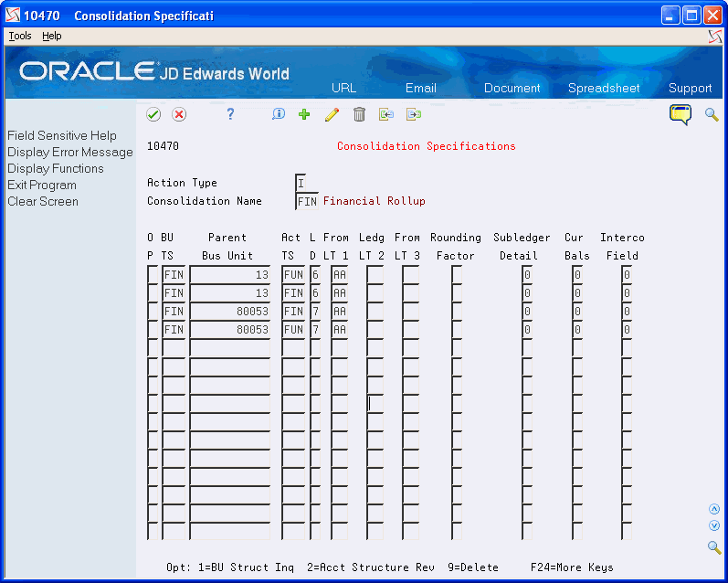
Task: Click BU TS field FIN in third row
Action: point(174,312)
